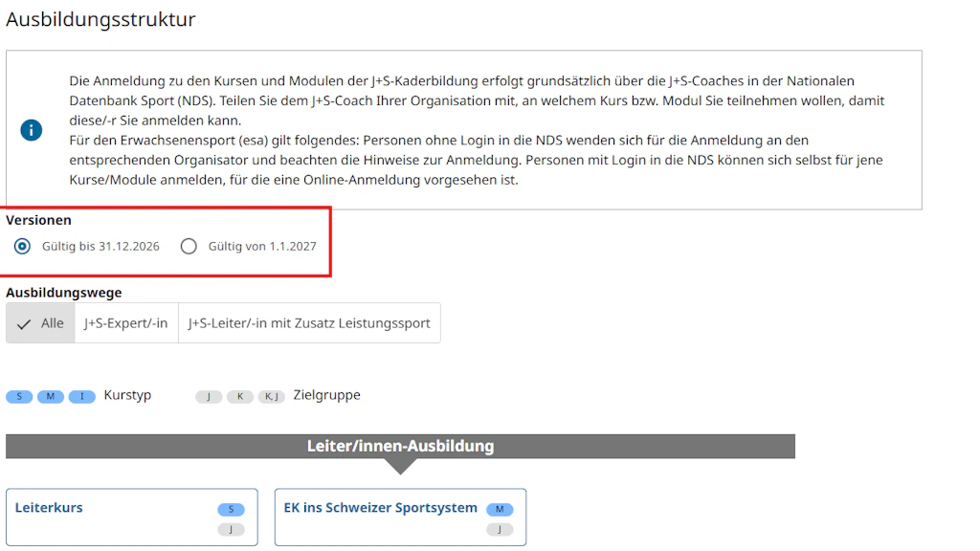
Task: Select the 'Gültig bis 31.12.2026' radio button
Action: (x=23, y=247)
